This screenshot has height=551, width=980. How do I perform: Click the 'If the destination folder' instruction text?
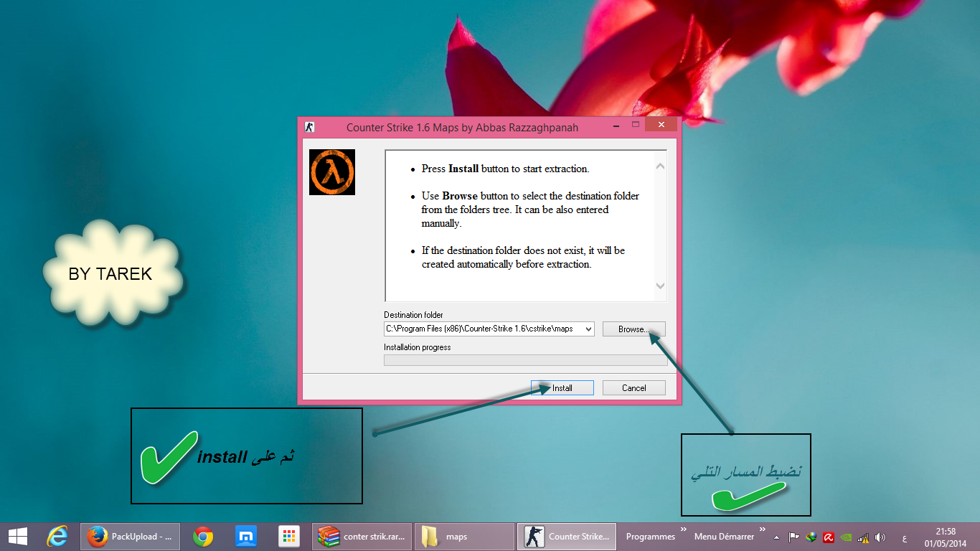(x=523, y=258)
